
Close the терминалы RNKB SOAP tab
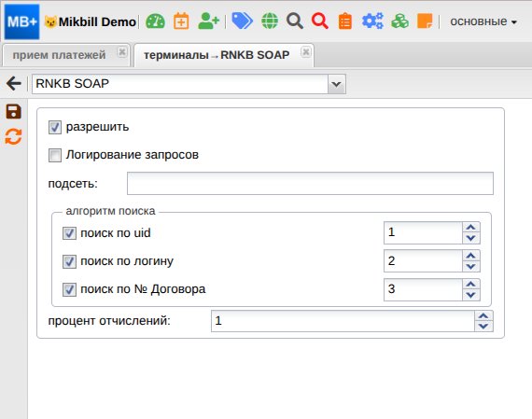click(x=306, y=52)
